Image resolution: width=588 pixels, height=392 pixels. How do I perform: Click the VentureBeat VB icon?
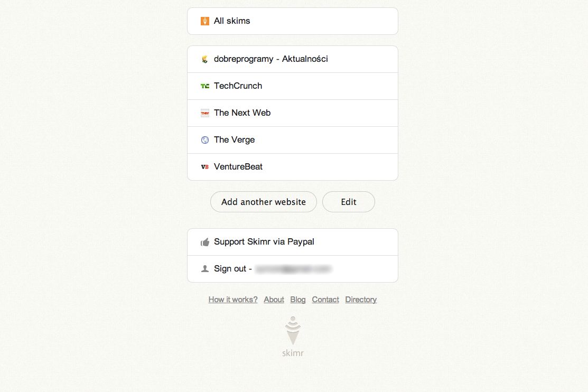coord(205,167)
